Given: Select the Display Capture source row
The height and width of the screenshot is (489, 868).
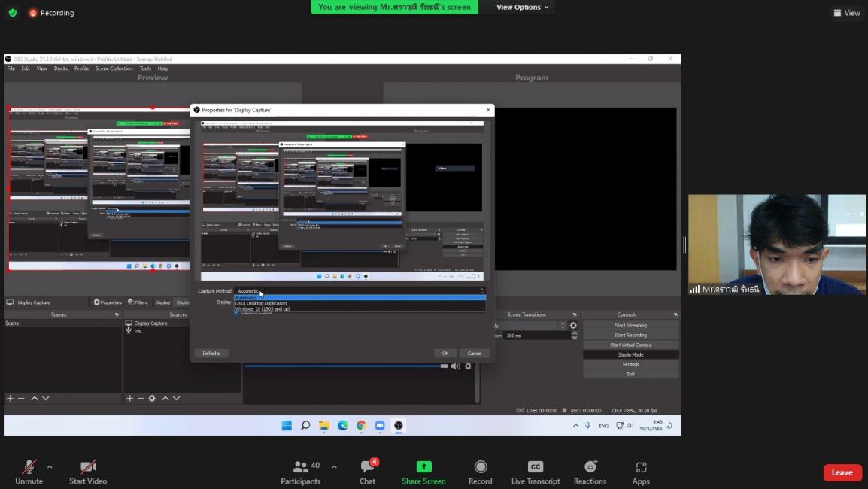Looking at the screenshot, I should (156, 323).
